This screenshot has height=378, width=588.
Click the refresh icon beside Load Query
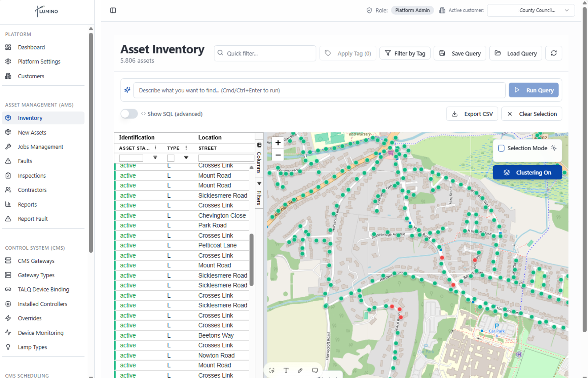(x=554, y=53)
